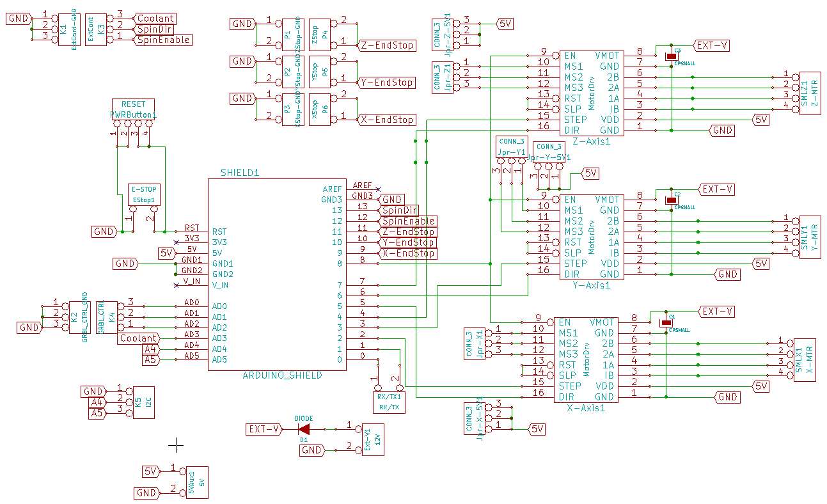Viewport: 827px width, 504px height.
Task: Click the ARDUINO_SHIELD value label
Action: (x=282, y=375)
